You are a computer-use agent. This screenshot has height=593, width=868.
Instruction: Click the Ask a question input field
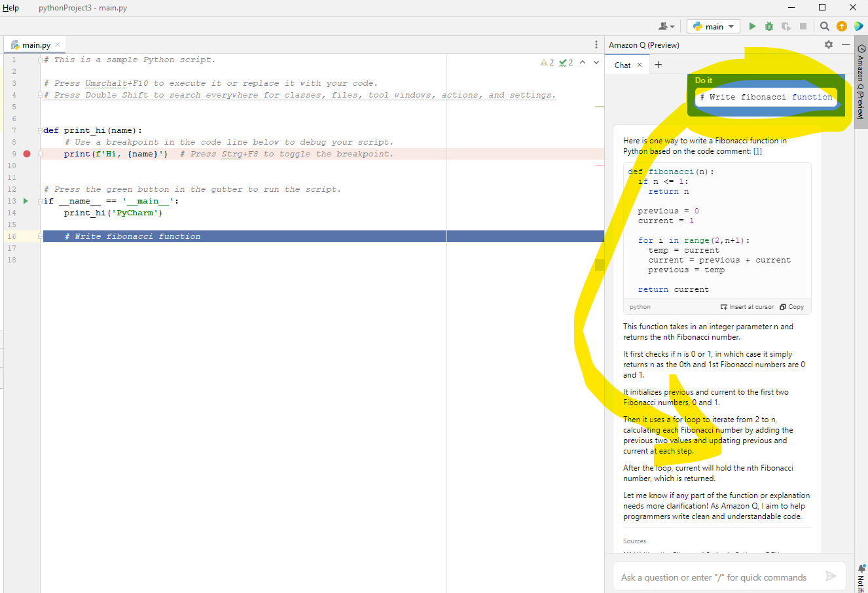pyautogui.click(x=714, y=577)
